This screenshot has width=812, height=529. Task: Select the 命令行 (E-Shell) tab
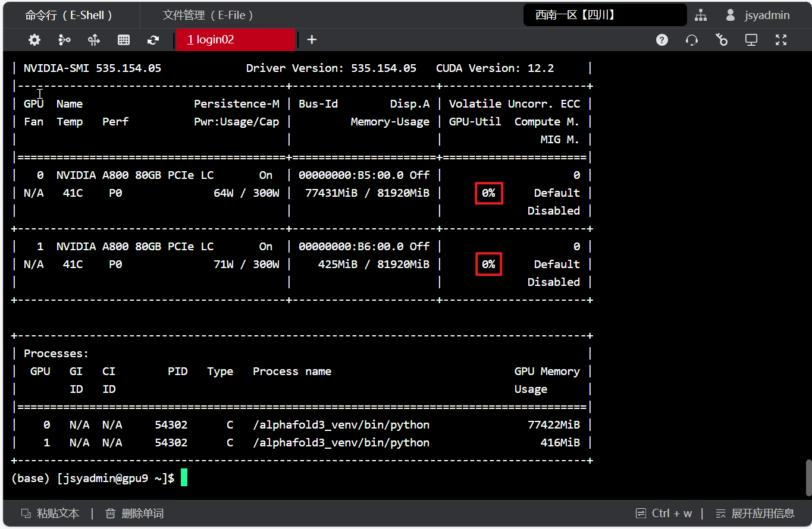tap(68, 15)
